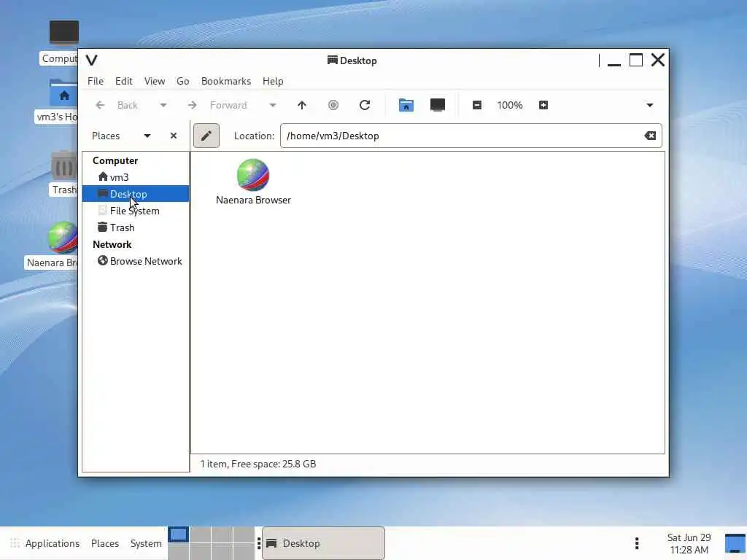
Task: Click the 100% zoom level
Action: tap(510, 105)
